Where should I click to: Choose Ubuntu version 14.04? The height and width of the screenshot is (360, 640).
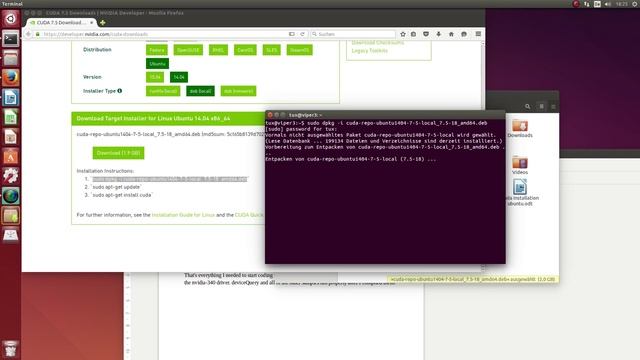tap(179, 77)
